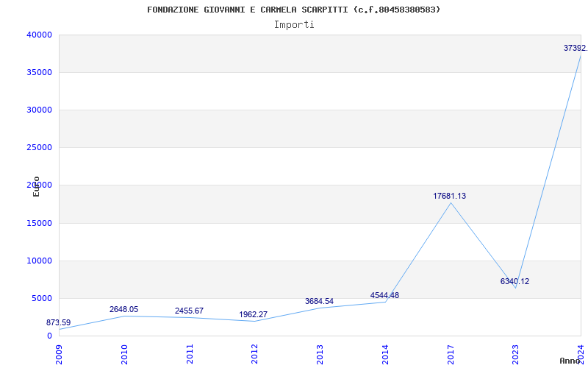Click the 3684.54 data label
Viewport: 588px width, 368px height.
pyautogui.click(x=319, y=301)
